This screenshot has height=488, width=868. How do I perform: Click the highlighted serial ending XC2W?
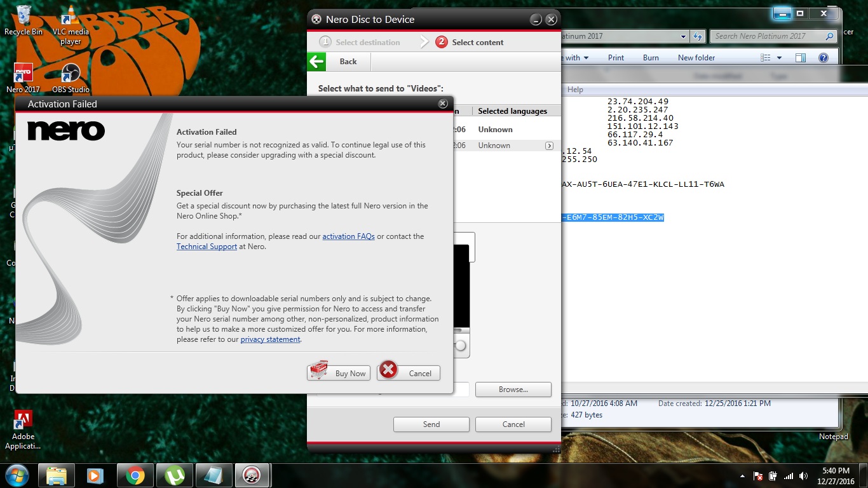pos(613,218)
